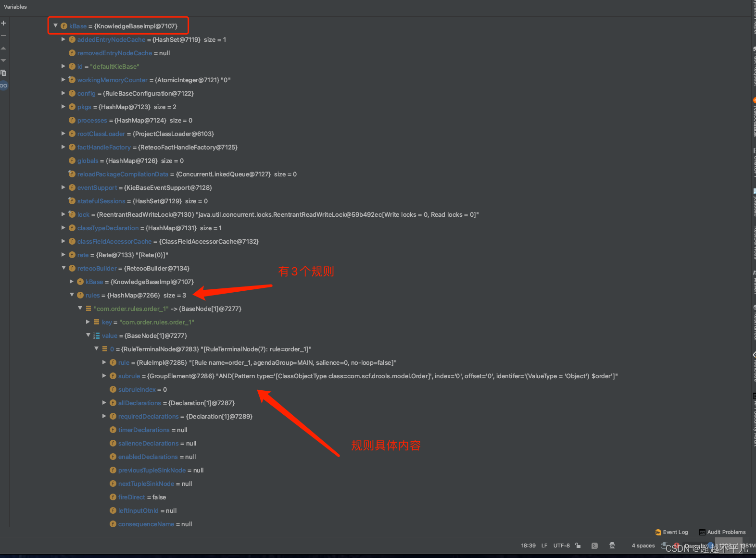Click the move watch up arrow icon
Screen dimensions: 756x558
[x=3, y=48]
